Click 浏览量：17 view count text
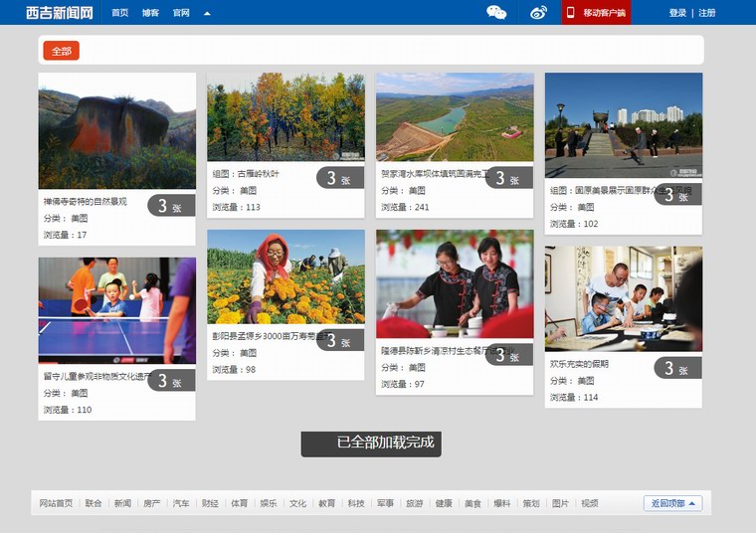Image resolution: width=756 pixels, height=533 pixels. (x=65, y=235)
